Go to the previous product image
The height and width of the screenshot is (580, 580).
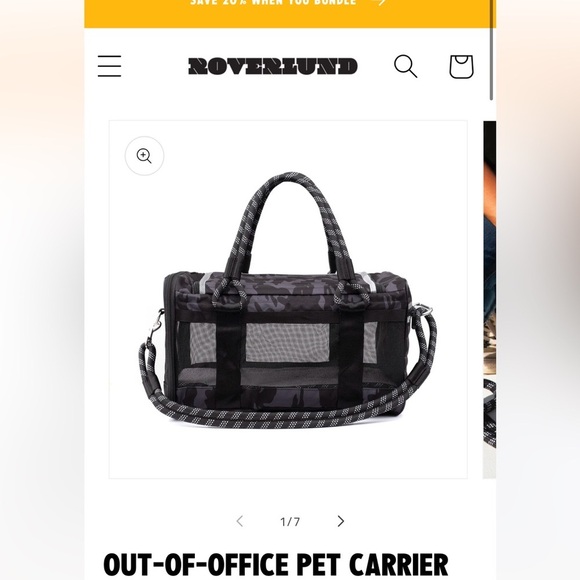[x=240, y=521]
